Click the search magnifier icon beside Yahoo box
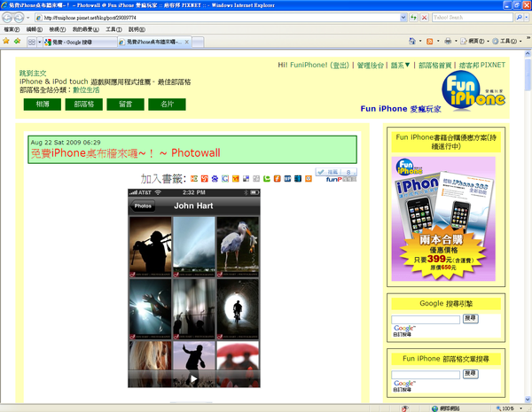This screenshot has height=412, width=532. tap(519, 18)
